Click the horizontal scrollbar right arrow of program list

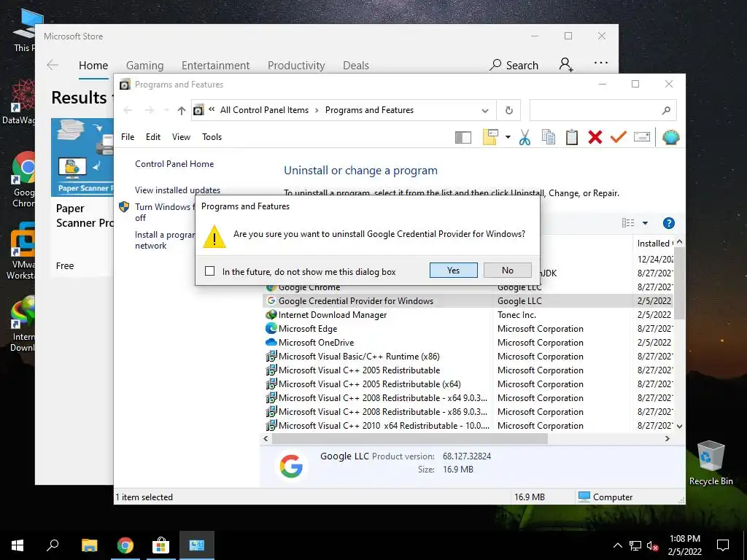[667, 438]
